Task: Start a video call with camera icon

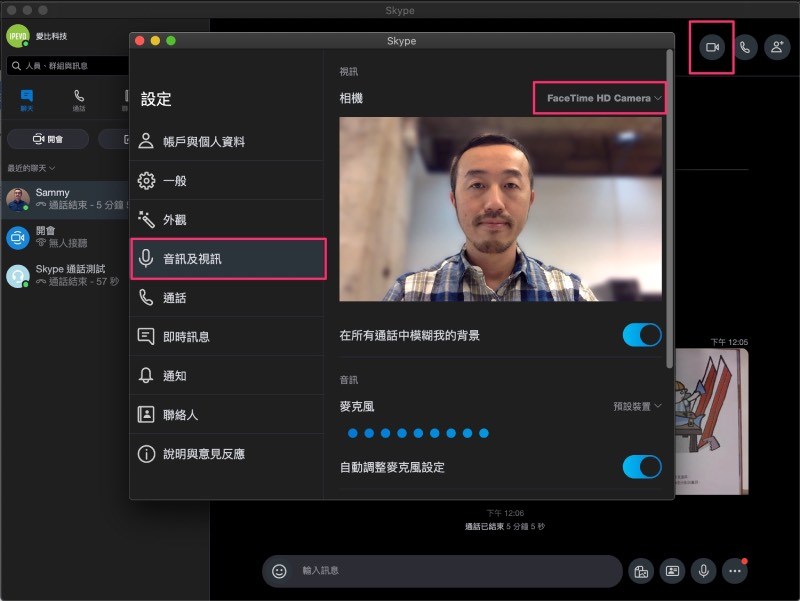Action: pos(712,47)
